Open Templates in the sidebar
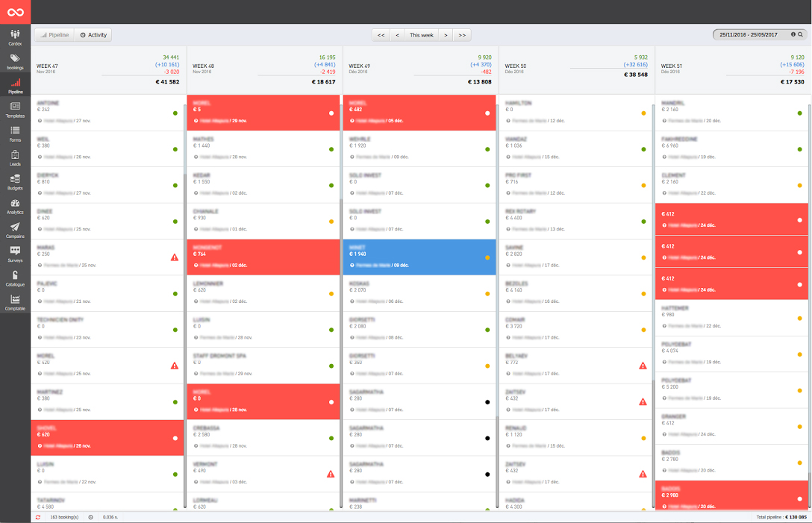This screenshot has width=812, height=523. click(15, 110)
